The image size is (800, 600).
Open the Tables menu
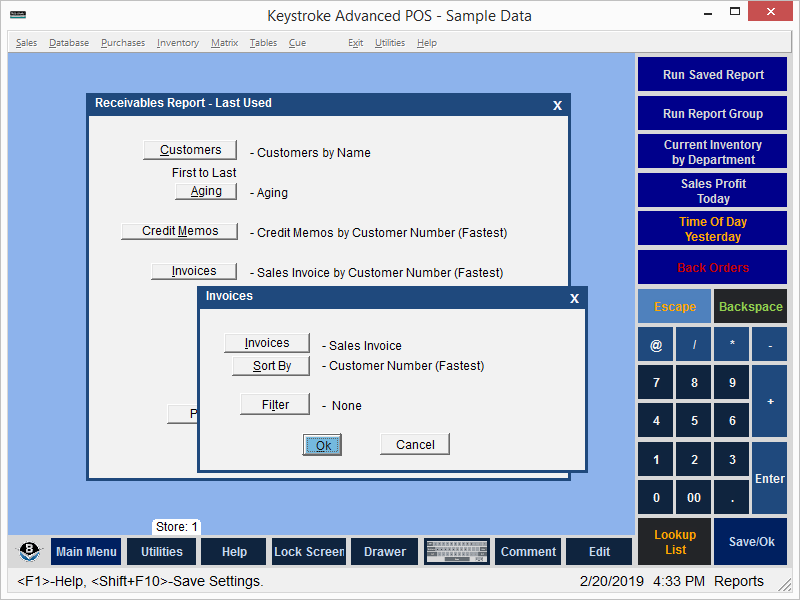pos(263,43)
